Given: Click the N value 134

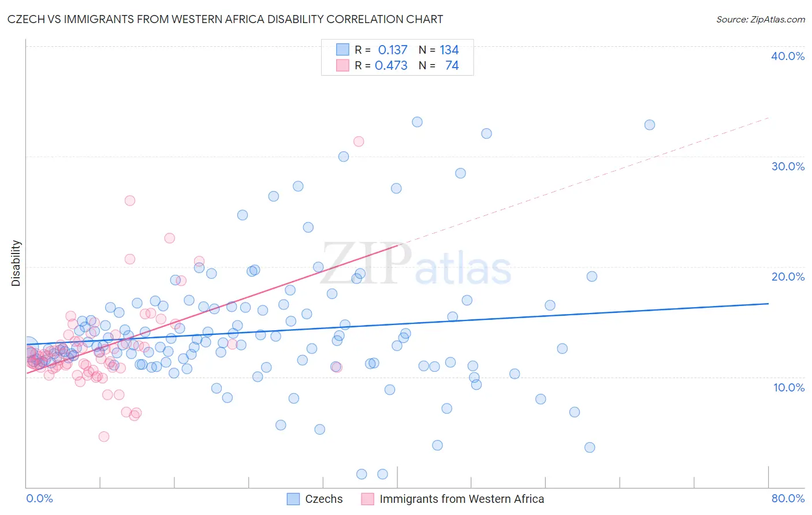Looking at the screenshot, I should [x=449, y=50].
